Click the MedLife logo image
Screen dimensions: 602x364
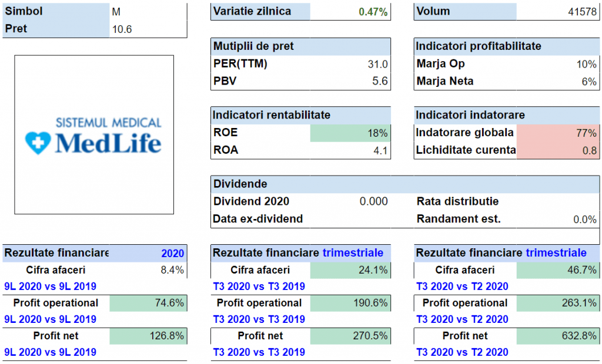[x=94, y=134]
